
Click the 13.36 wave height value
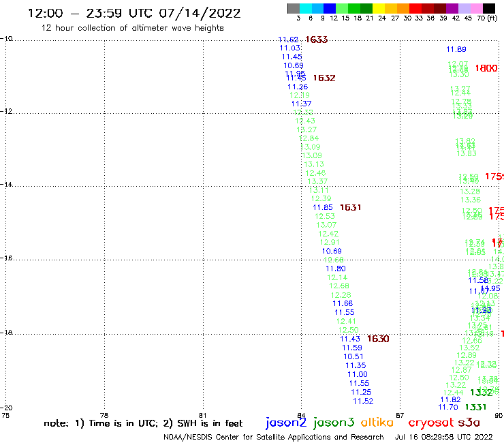tap(471, 200)
